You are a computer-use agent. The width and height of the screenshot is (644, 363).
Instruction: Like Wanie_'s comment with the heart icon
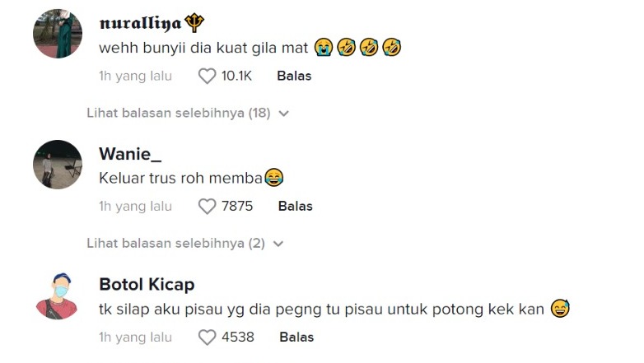point(207,207)
